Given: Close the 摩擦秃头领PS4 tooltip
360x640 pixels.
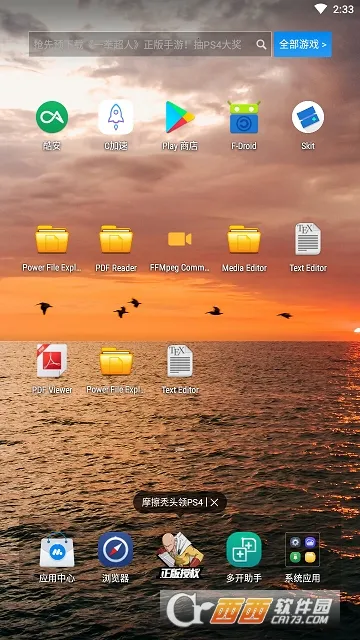Looking at the screenshot, I should click(x=214, y=502).
